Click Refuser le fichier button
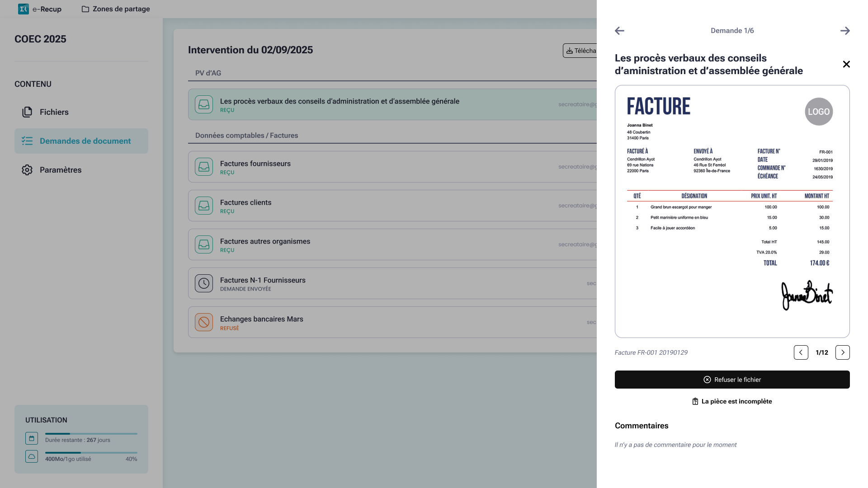 [732, 380]
